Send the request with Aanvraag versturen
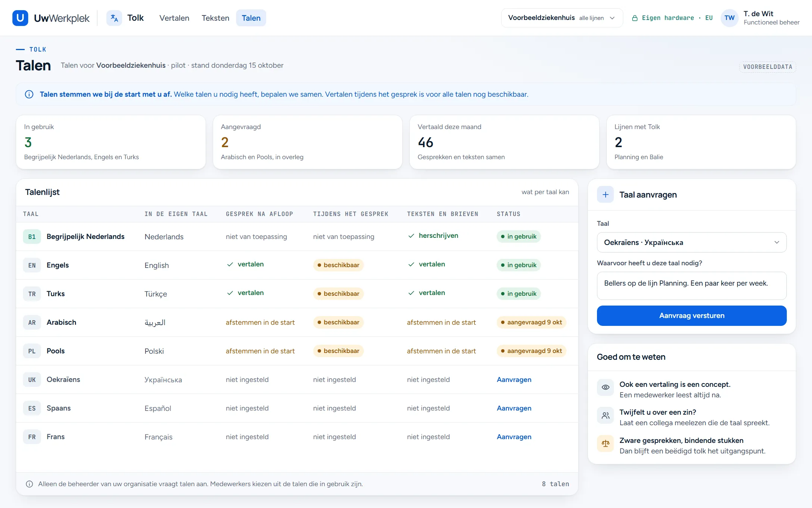This screenshot has height=508, width=812. 692,315
